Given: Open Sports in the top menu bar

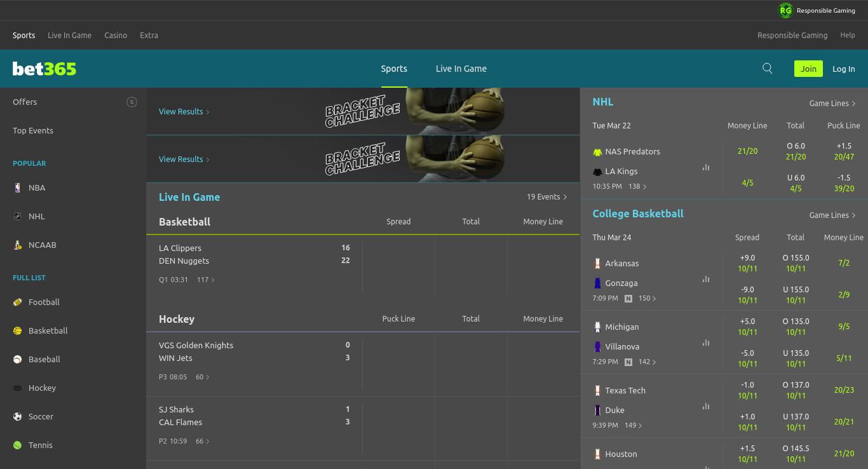Looking at the screenshot, I should [24, 35].
